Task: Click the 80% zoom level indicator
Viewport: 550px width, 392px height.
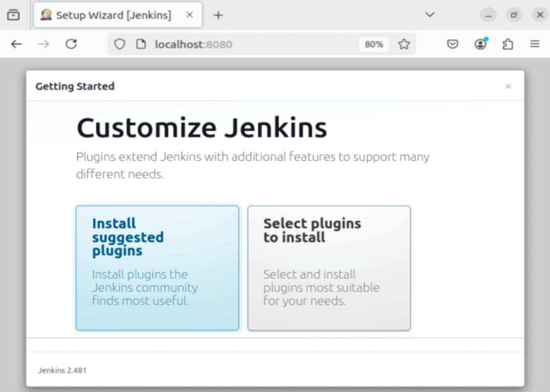Action: click(373, 44)
